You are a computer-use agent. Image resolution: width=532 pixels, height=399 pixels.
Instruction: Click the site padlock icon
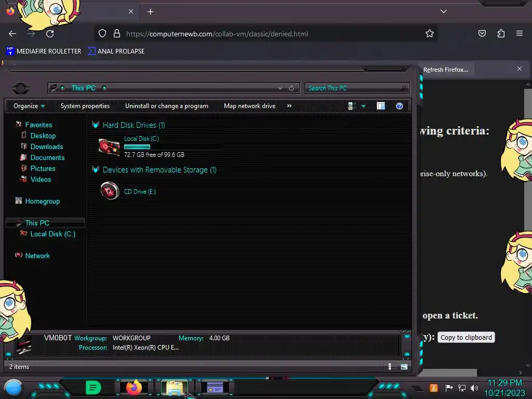pyautogui.click(x=117, y=33)
